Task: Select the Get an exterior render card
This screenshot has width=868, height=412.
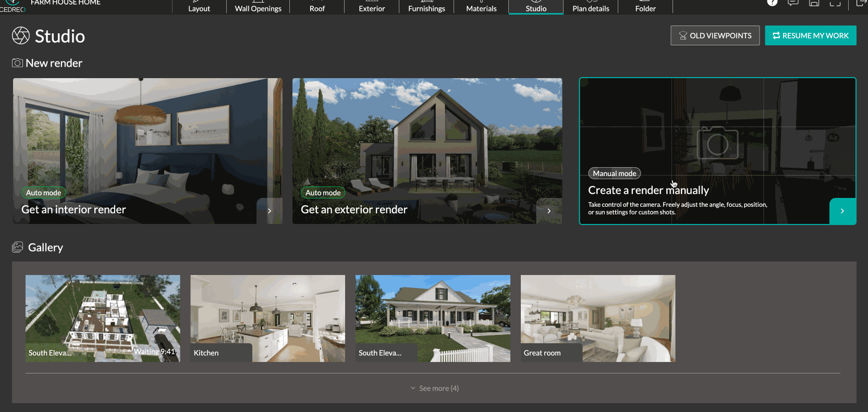Action: coord(427,151)
